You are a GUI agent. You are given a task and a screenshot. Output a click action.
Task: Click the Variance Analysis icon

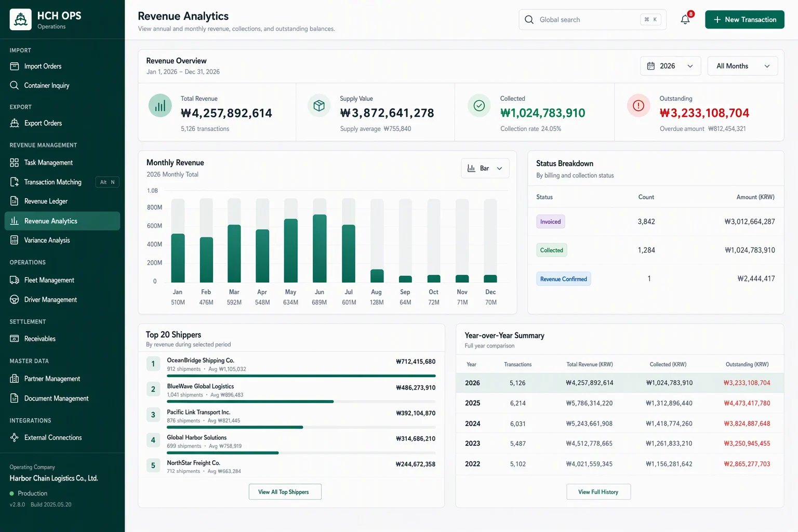pos(15,240)
